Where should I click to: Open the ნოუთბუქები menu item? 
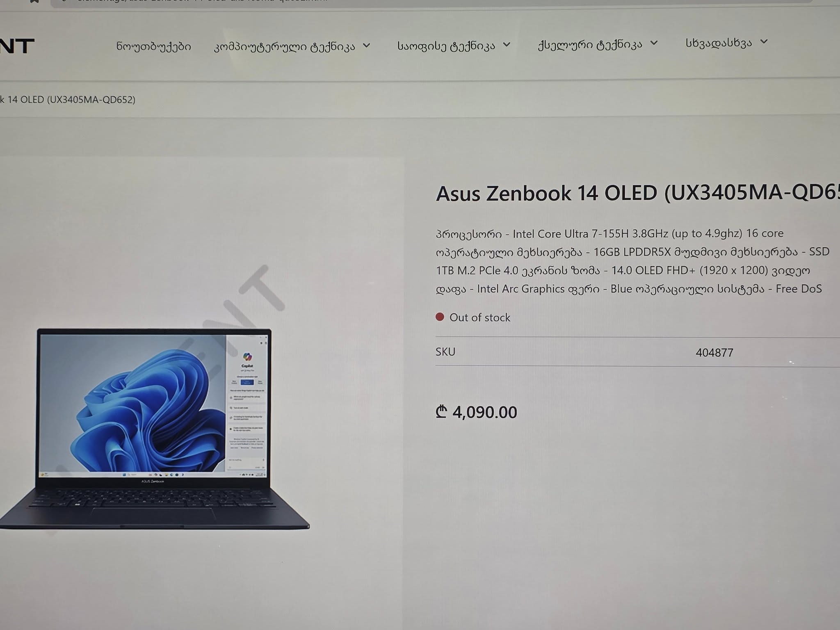(x=153, y=46)
